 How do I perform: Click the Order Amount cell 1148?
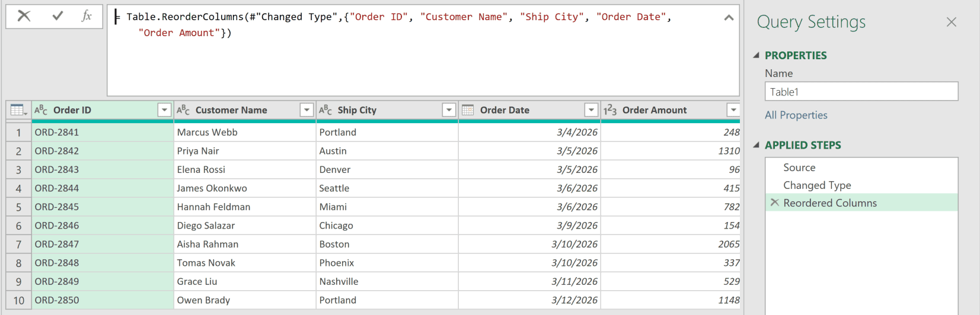click(671, 300)
